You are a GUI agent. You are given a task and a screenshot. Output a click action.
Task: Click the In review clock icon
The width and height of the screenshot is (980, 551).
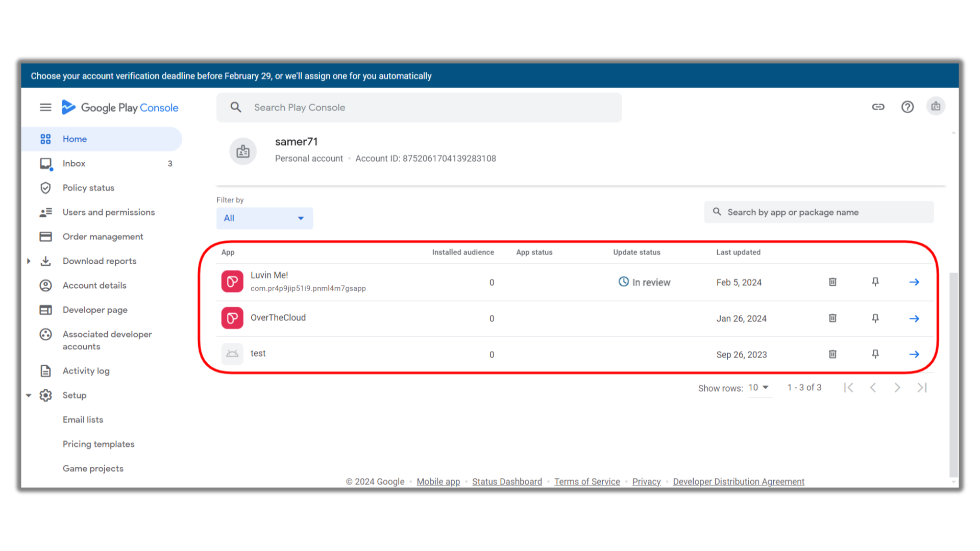point(623,282)
